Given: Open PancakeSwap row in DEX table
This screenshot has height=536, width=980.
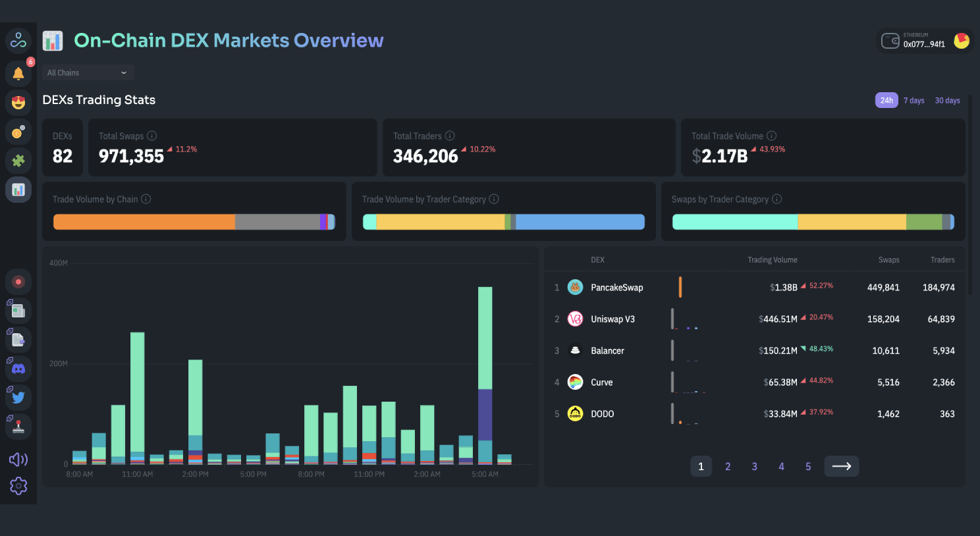Looking at the screenshot, I should pyautogui.click(x=616, y=287).
